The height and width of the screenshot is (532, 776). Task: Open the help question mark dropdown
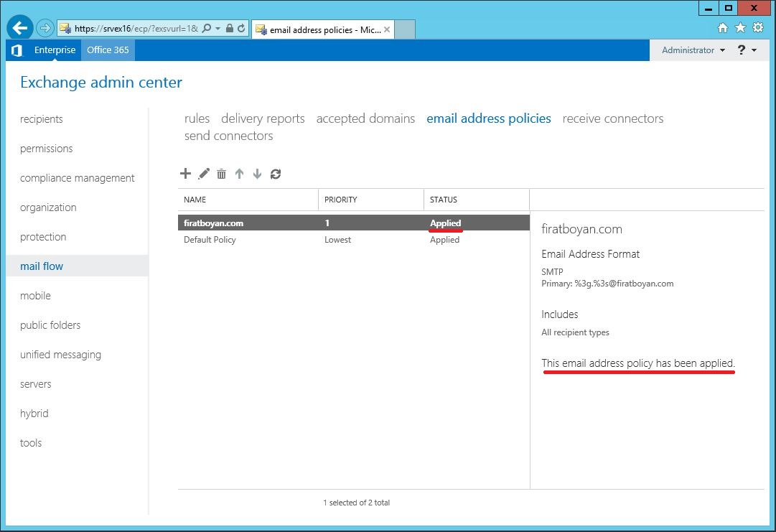click(x=747, y=50)
